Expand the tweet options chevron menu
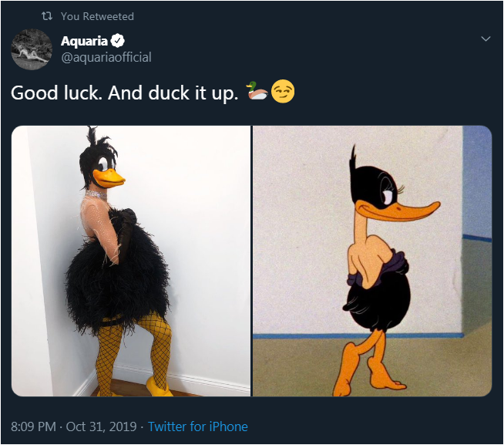Viewport: 504px width, 445px height. point(485,39)
